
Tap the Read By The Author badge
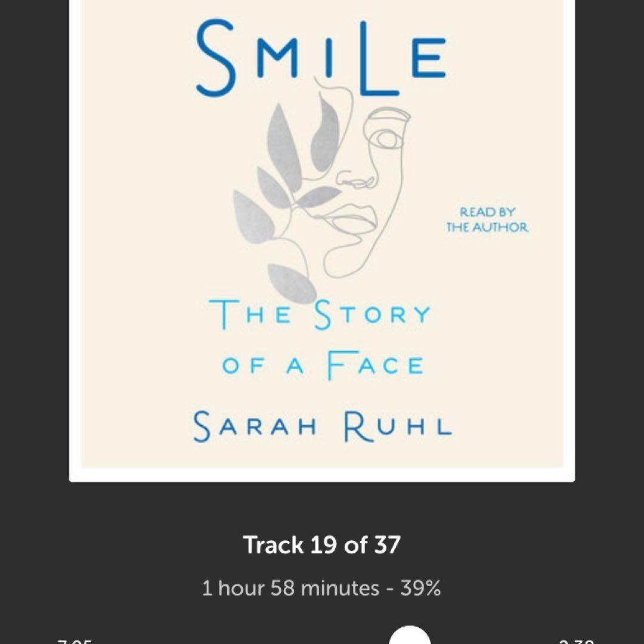487,219
